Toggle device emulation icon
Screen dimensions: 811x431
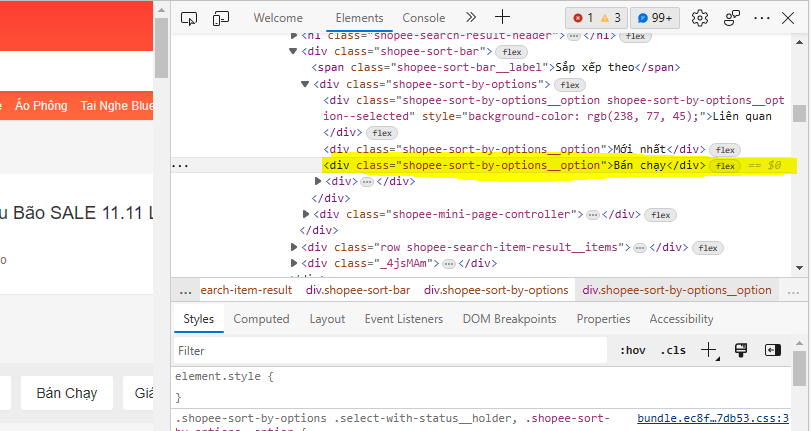coord(221,18)
